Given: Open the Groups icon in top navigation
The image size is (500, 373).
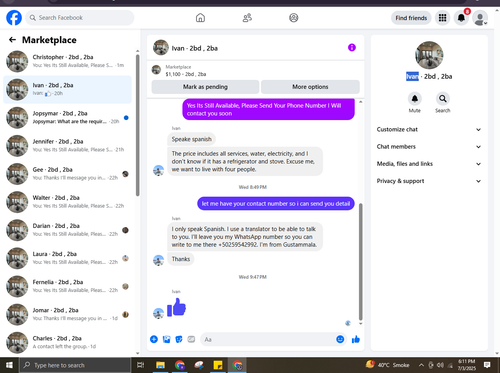Looking at the screenshot, I should point(294,18).
